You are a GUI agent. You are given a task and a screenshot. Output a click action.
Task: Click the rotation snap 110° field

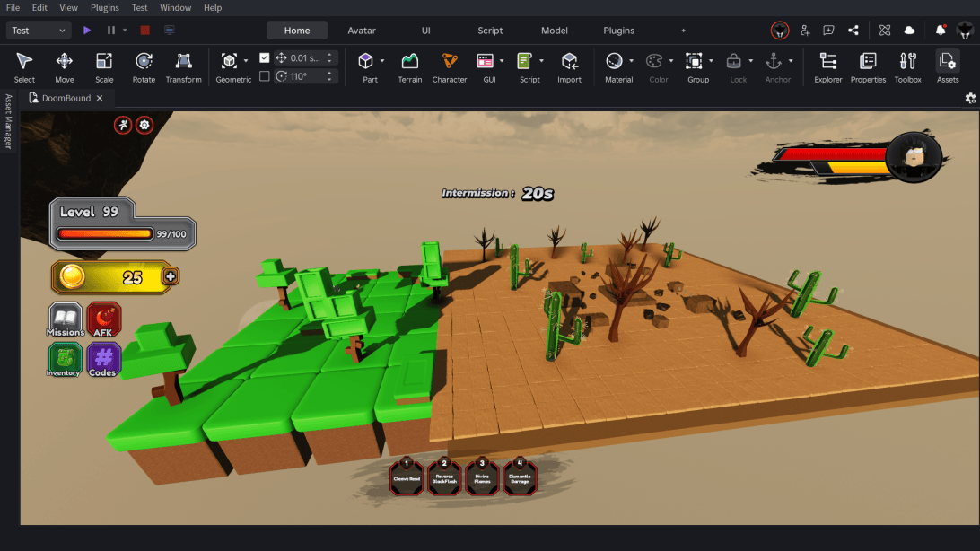306,75
